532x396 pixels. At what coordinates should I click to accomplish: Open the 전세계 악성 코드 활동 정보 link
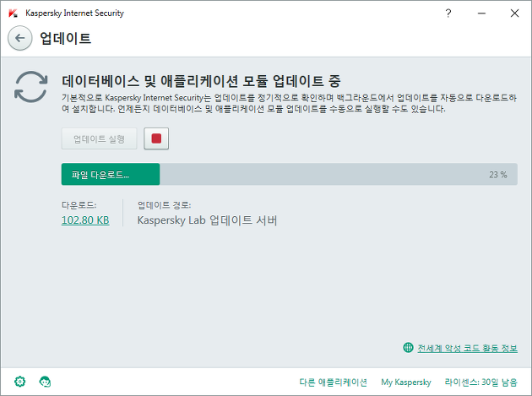coord(467,348)
